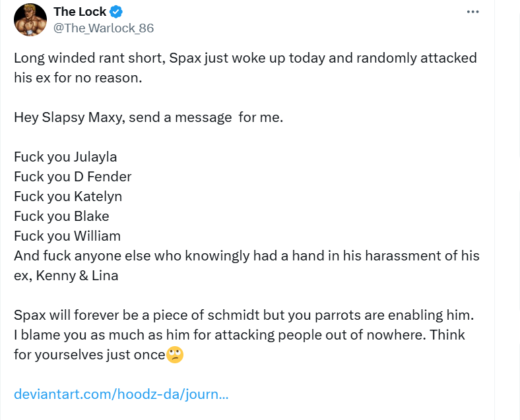Click the line starting And fuck anyone else

(x=246, y=256)
